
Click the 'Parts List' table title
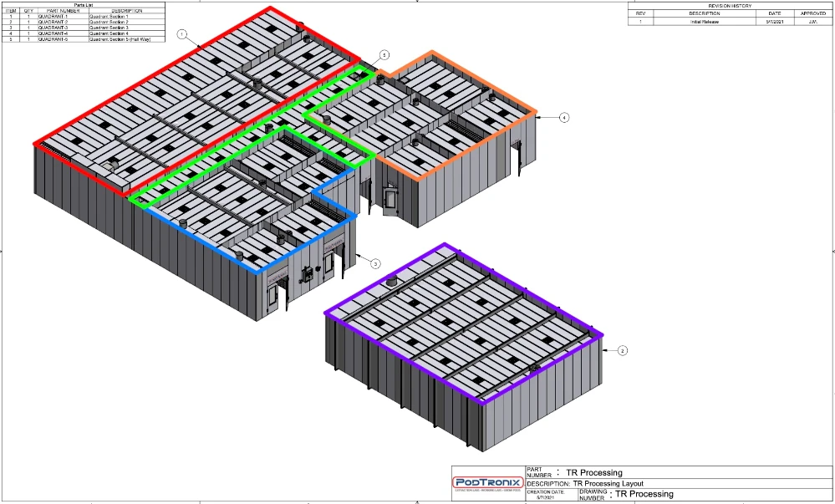84,5
